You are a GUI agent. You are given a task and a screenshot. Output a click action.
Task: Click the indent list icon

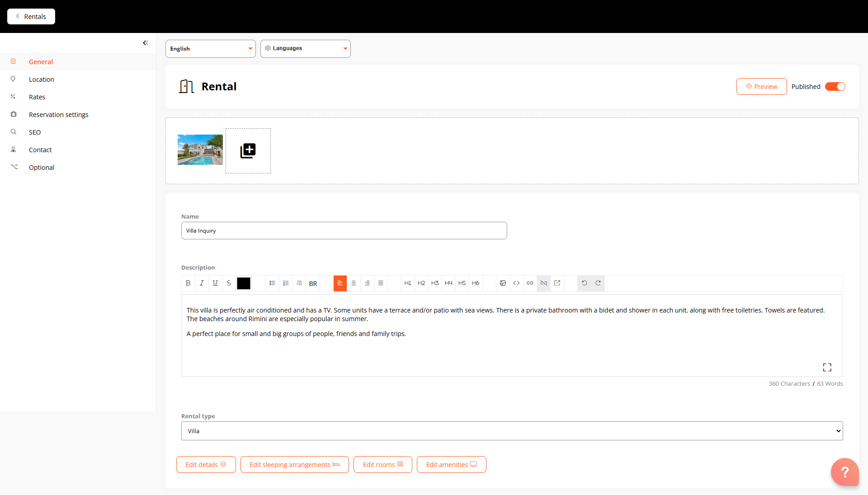click(x=299, y=283)
